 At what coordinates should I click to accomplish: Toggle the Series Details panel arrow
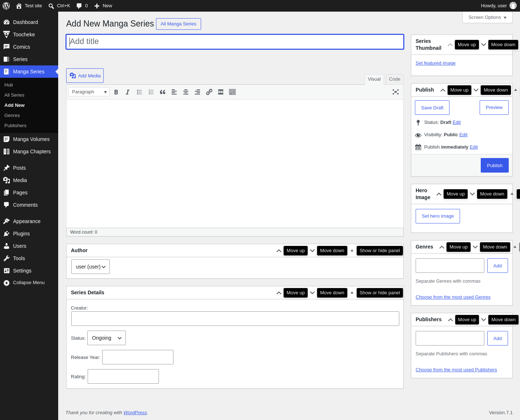[352, 293]
